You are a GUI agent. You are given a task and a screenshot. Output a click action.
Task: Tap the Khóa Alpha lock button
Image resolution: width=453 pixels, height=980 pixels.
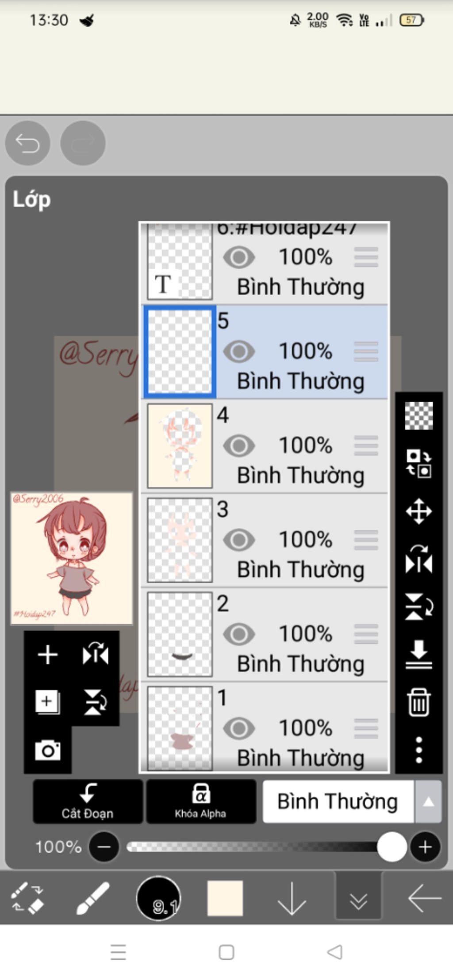coord(201,801)
